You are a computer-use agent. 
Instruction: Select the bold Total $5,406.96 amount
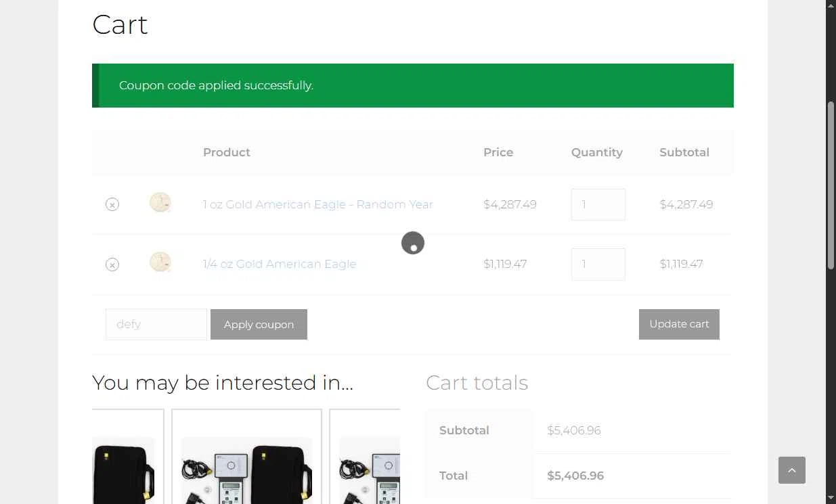[575, 476]
